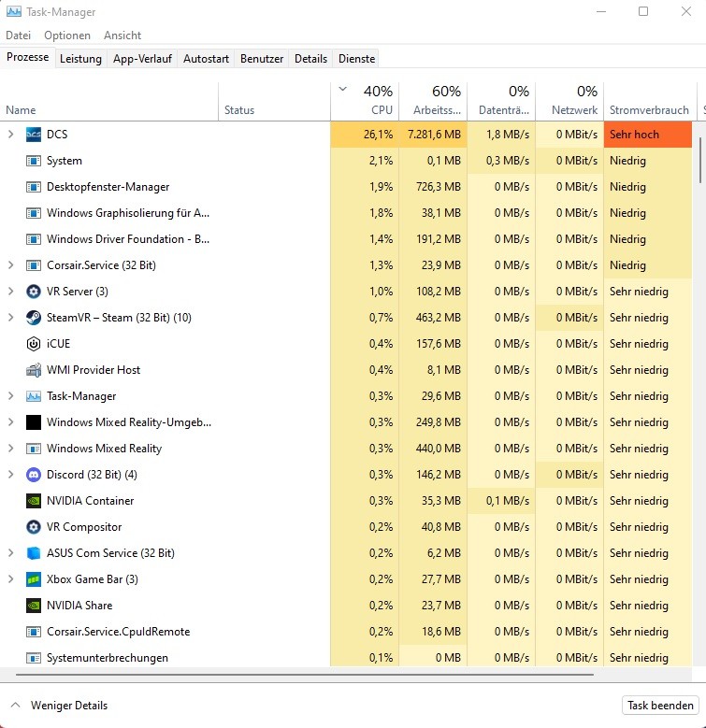The image size is (706, 728).
Task: Expand the DCS process group
Action: (10, 135)
